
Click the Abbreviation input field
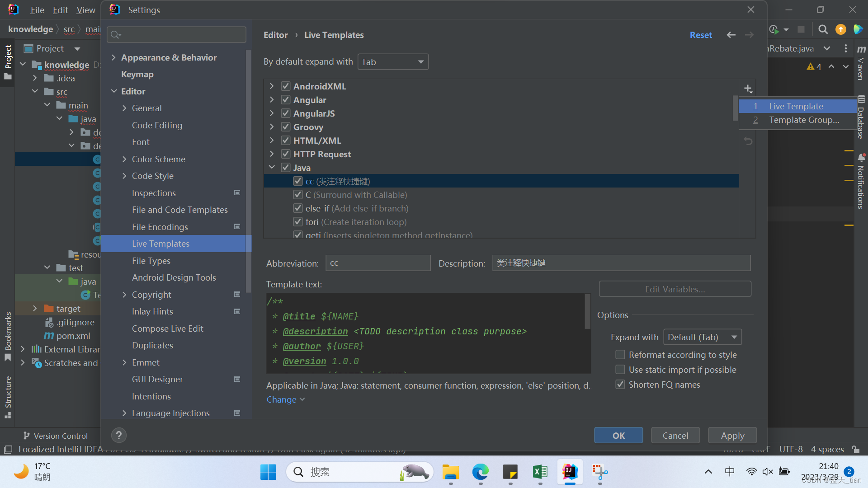[378, 263]
